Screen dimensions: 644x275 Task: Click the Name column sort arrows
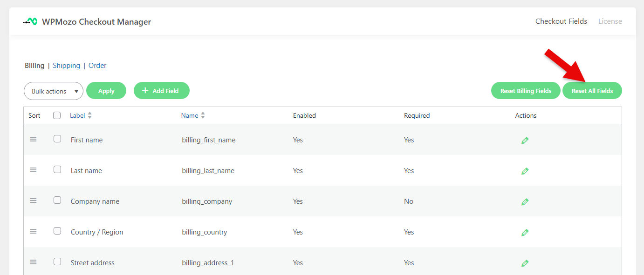(x=203, y=115)
